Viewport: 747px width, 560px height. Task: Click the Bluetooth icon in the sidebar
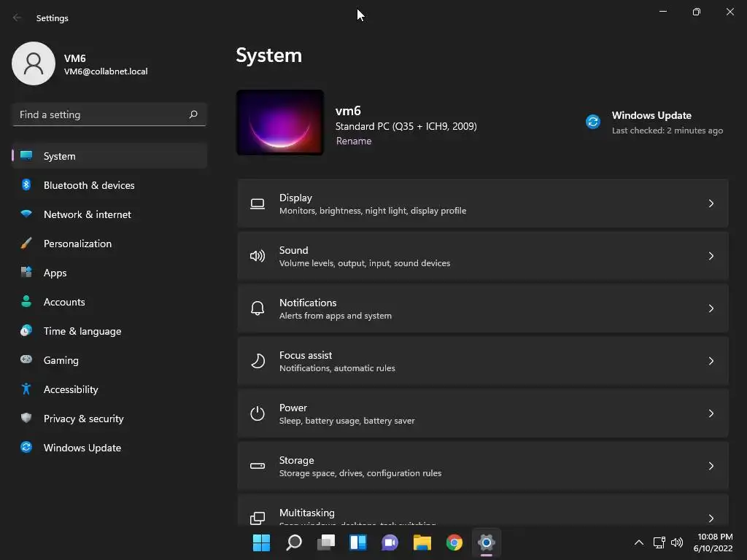(26, 184)
